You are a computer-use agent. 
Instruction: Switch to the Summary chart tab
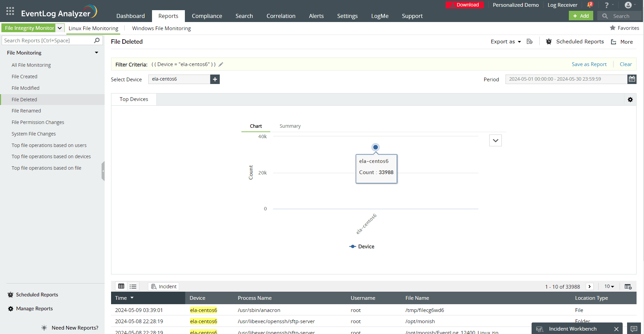290,126
